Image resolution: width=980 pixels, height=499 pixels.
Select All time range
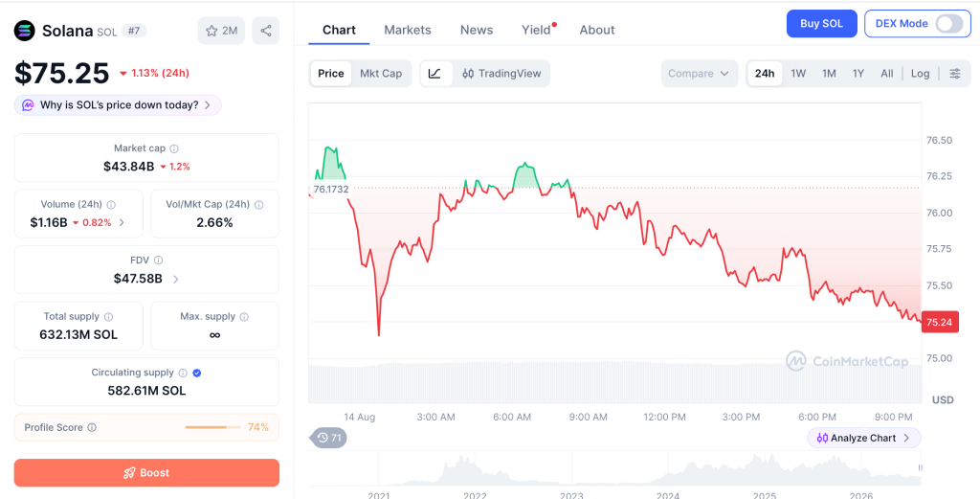tap(887, 73)
